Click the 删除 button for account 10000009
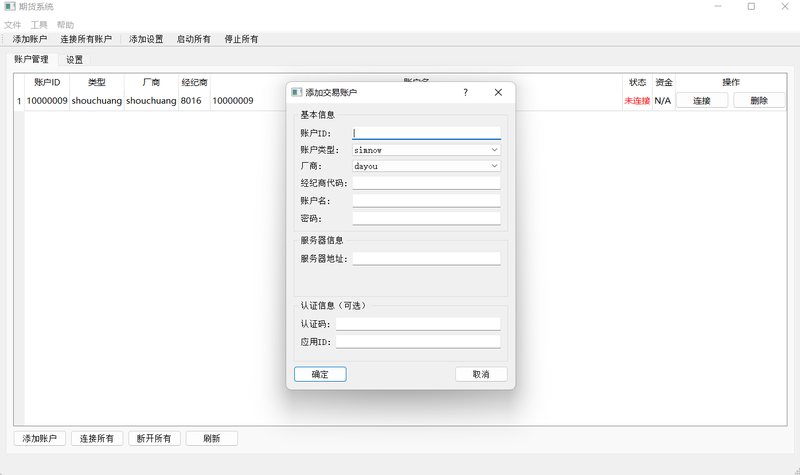The width and height of the screenshot is (800, 475). tap(759, 101)
